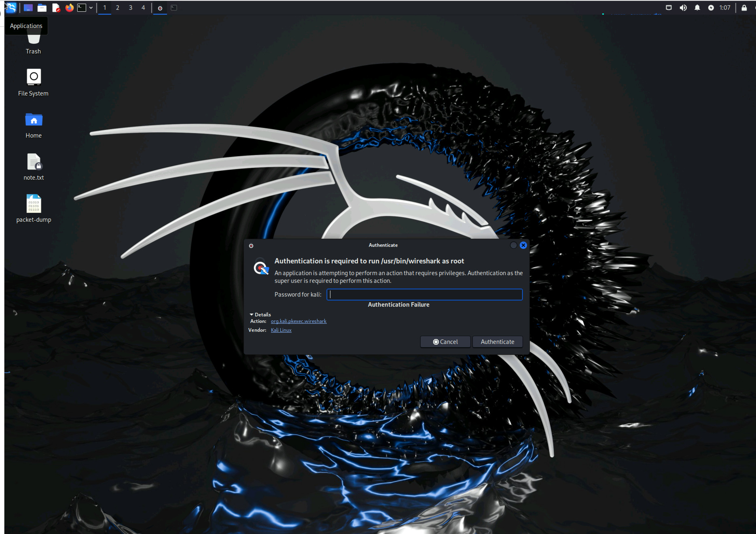Click the Authenticate button
This screenshot has height=534, width=756.
(x=497, y=342)
